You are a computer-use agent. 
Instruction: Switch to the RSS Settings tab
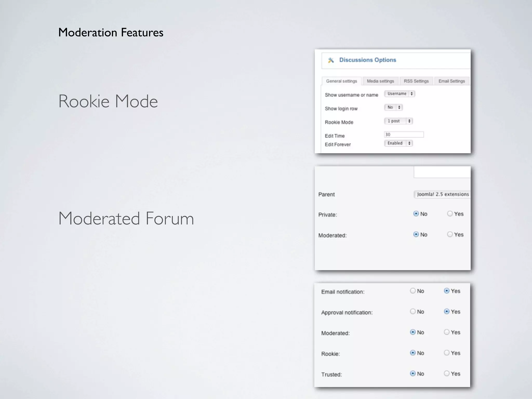pos(416,81)
